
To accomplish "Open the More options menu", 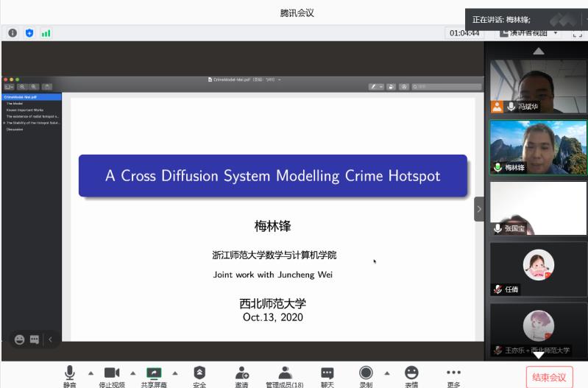I will (453, 375).
